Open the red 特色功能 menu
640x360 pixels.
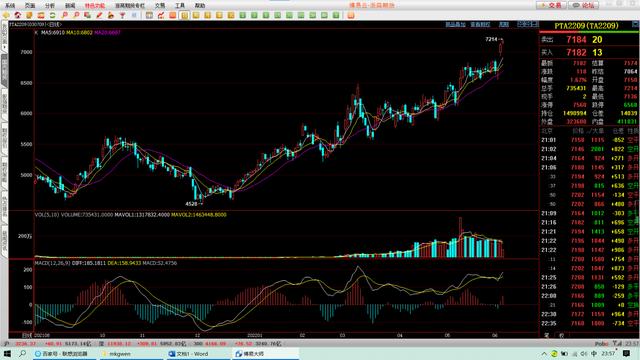[95, 5]
